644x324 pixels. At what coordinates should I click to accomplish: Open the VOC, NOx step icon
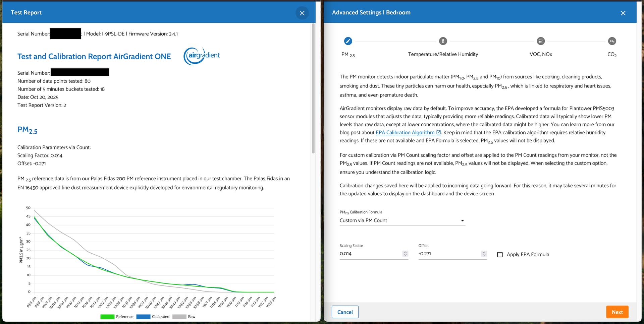[540, 41]
